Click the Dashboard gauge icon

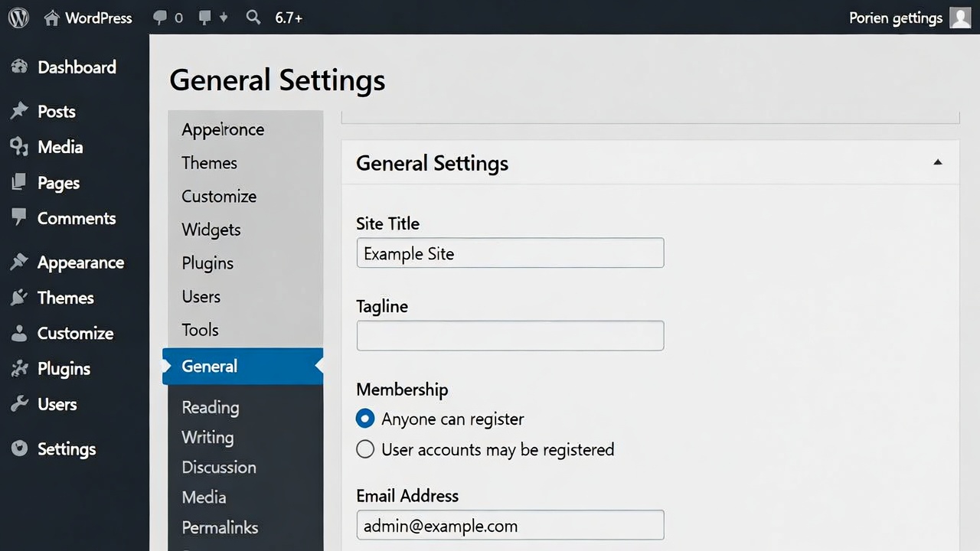click(19, 67)
